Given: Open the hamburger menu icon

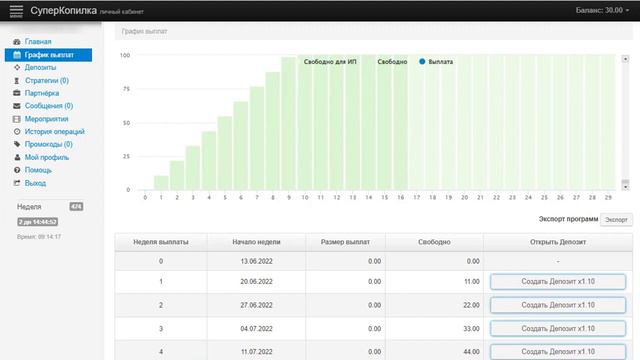Looking at the screenshot, I should [x=16, y=11].
